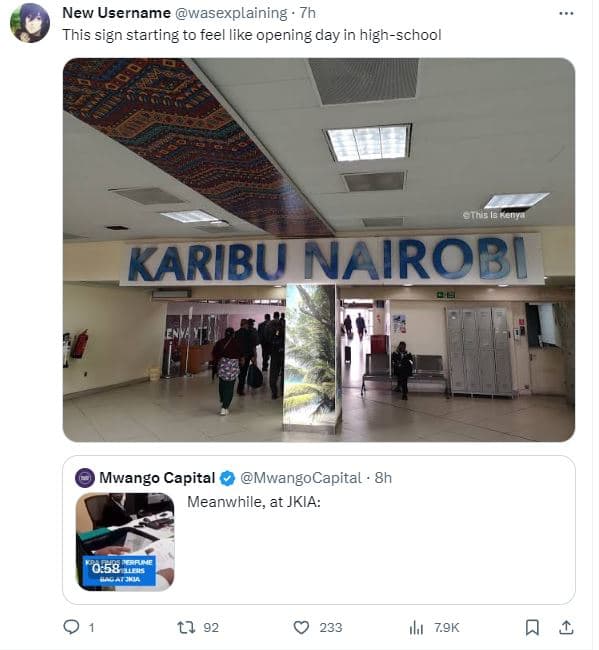
Task: Open quoted post text 'Meanwhile, at JKIA:'
Action: (254, 502)
